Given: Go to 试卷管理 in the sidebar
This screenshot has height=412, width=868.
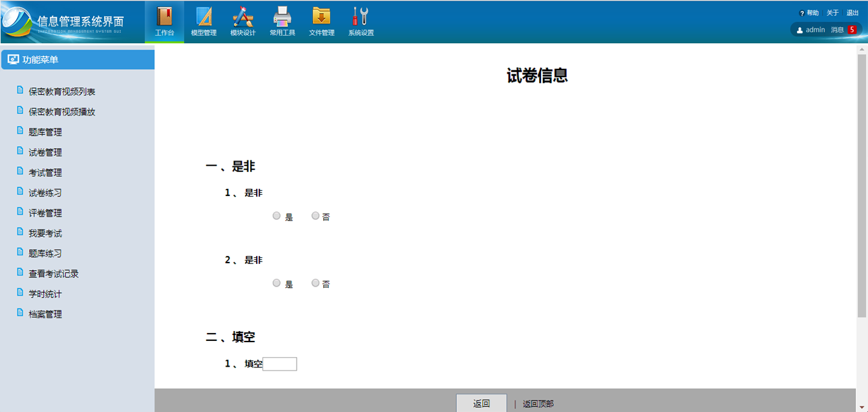Looking at the screenshot, I should tap(45, 153).
